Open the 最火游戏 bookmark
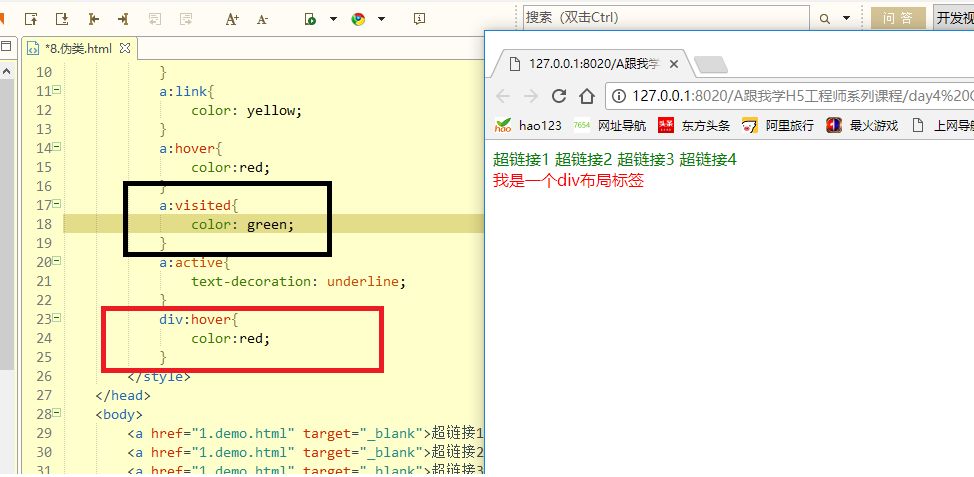This screenshot has height=477, width=974. (x=862, y=125)
